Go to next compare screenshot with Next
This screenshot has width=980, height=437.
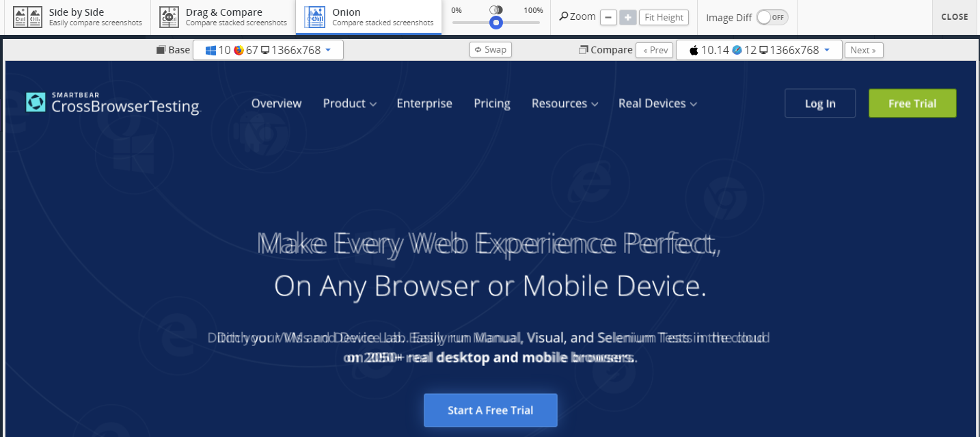click(864, 50)
